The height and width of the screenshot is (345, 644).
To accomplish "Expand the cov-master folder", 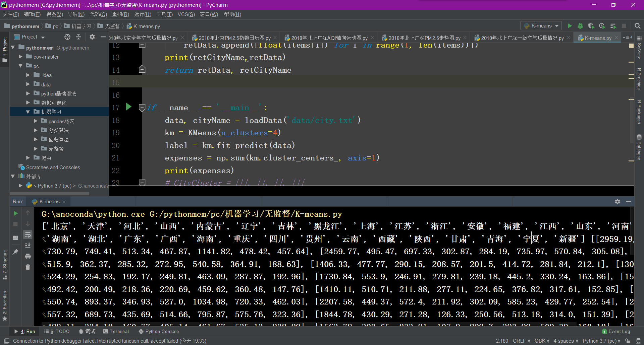I will (x=20, y=57).
